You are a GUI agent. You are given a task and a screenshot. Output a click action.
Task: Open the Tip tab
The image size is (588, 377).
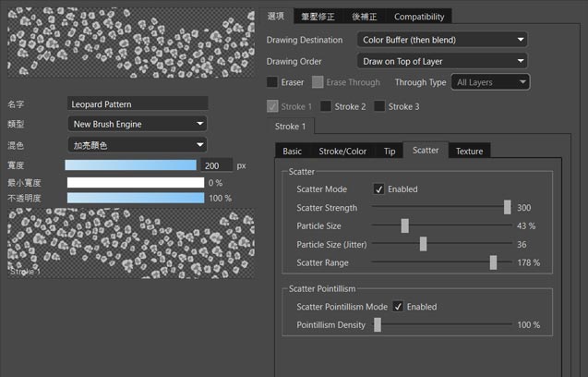390,151
